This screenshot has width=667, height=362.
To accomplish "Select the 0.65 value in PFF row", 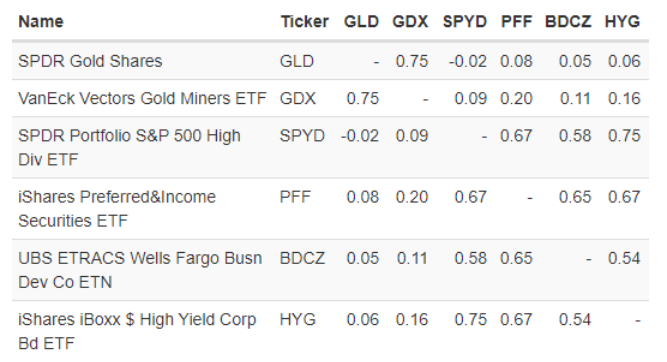I will [x=575, y=197].
